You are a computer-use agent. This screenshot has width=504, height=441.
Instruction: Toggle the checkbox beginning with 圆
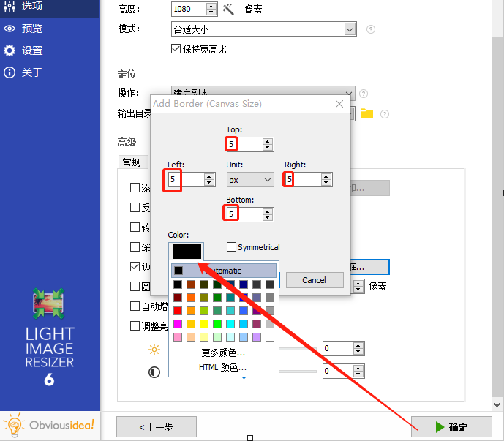coord(135,287)
